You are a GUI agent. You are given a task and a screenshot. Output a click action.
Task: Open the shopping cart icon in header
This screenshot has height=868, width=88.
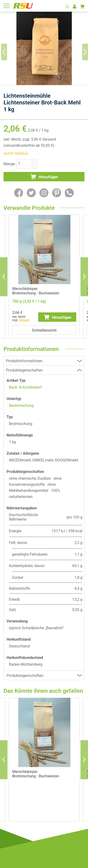point(82,6)
